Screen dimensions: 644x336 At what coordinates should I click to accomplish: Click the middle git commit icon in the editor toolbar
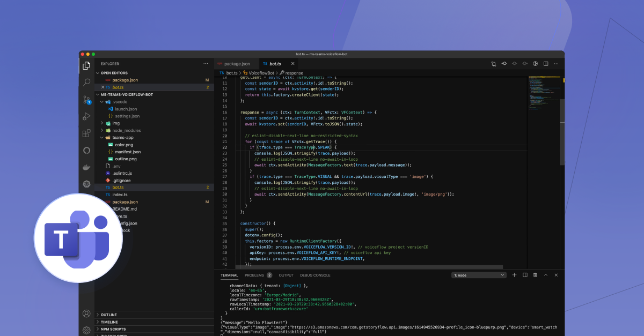click(514, 63)
